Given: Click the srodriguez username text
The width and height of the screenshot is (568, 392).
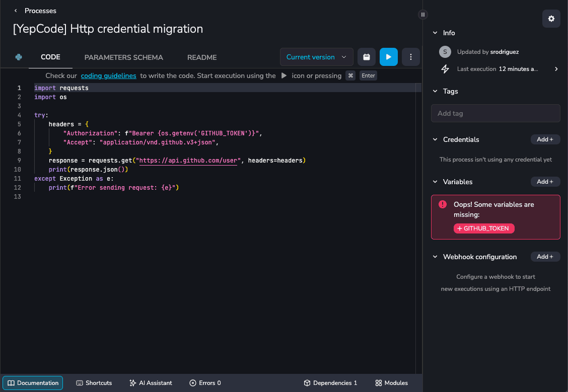Looking at the screenshot, I should pyautogui.click(x=504, y=52).
